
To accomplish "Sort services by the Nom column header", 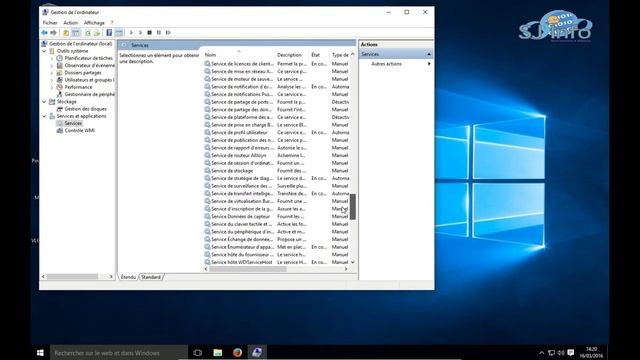I will pyautogui.click(x=238, y=55).
